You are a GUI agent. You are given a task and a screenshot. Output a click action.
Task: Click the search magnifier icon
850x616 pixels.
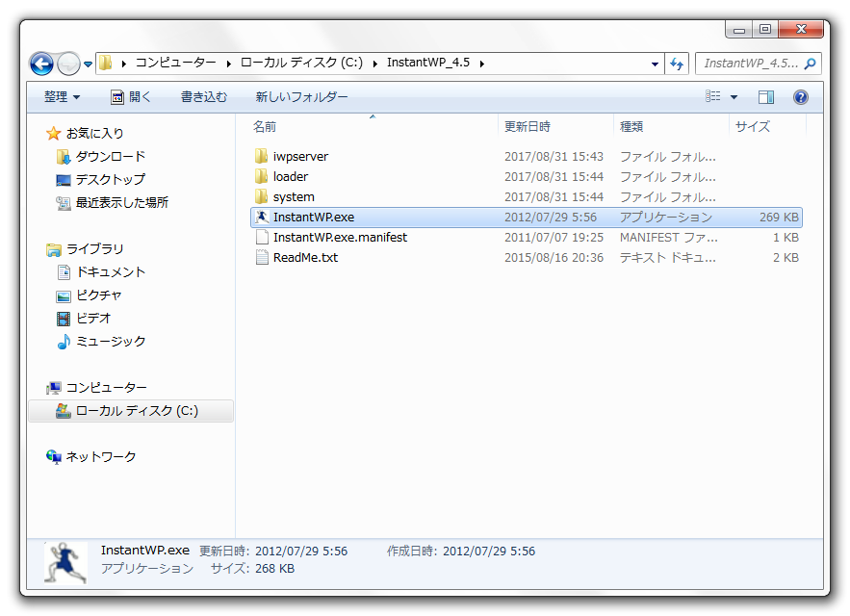[810, 64]
